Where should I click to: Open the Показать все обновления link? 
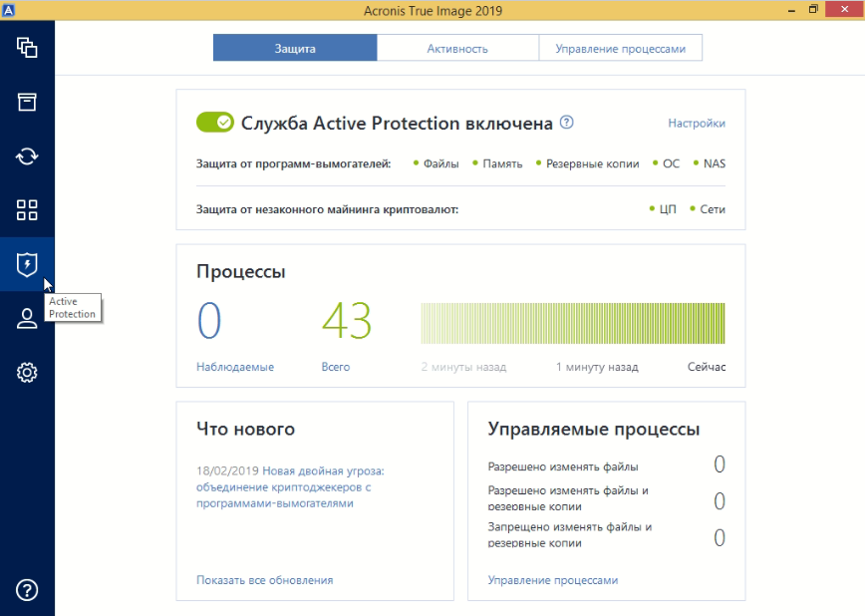(265, 580)
